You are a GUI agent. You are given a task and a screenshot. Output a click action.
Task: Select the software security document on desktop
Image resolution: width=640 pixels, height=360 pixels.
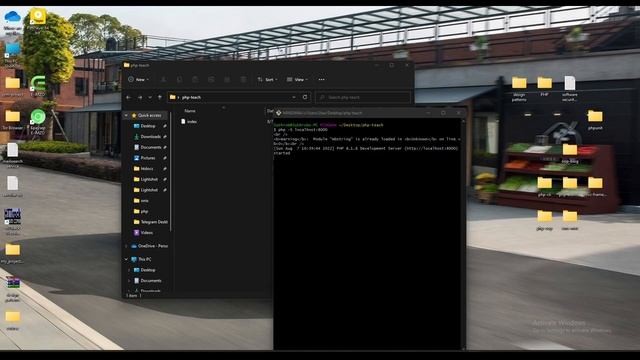pyautogui.click(x=570, y=88)
